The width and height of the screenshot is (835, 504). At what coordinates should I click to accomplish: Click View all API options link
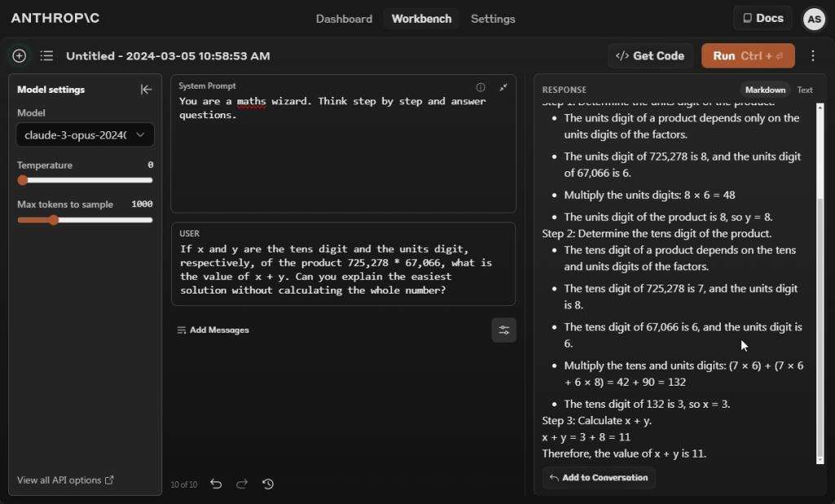click(65, 480)
